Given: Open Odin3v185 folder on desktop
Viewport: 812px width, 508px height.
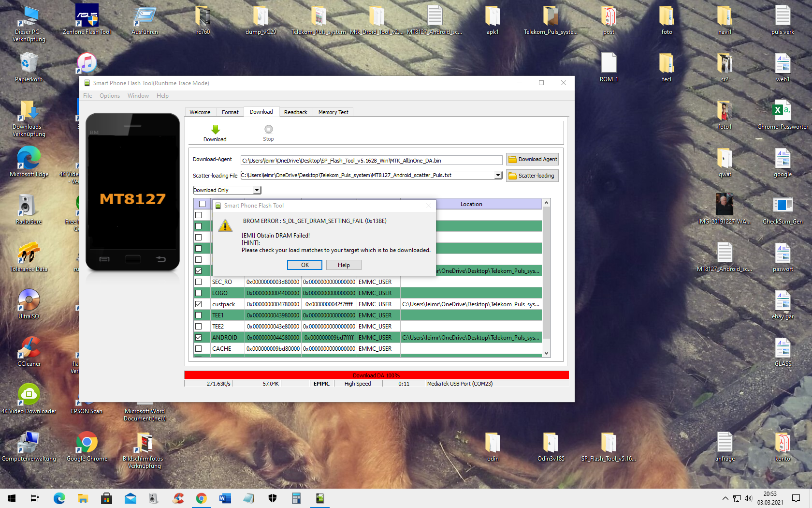Looking at the screenshot, I should 551,447.
